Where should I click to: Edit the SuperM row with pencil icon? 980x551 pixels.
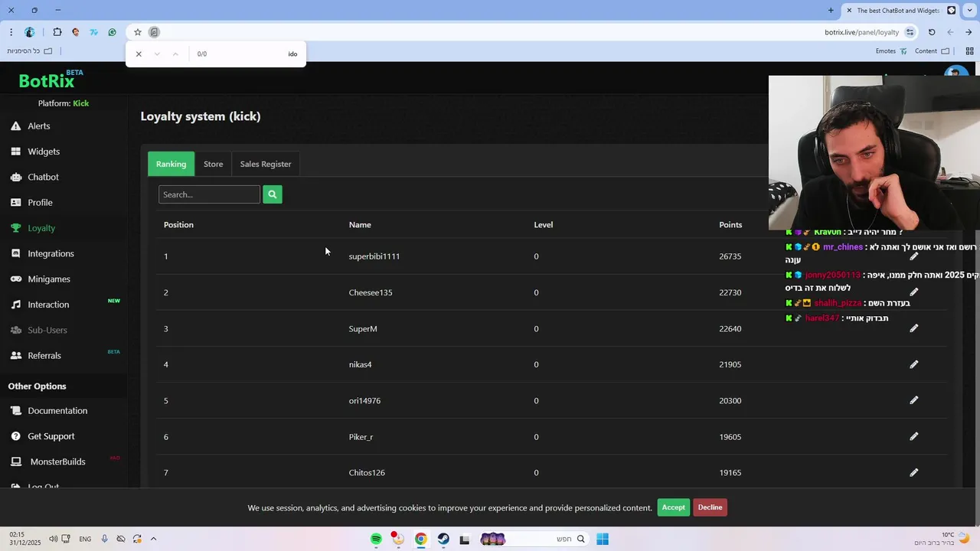[x=913, y=328]
